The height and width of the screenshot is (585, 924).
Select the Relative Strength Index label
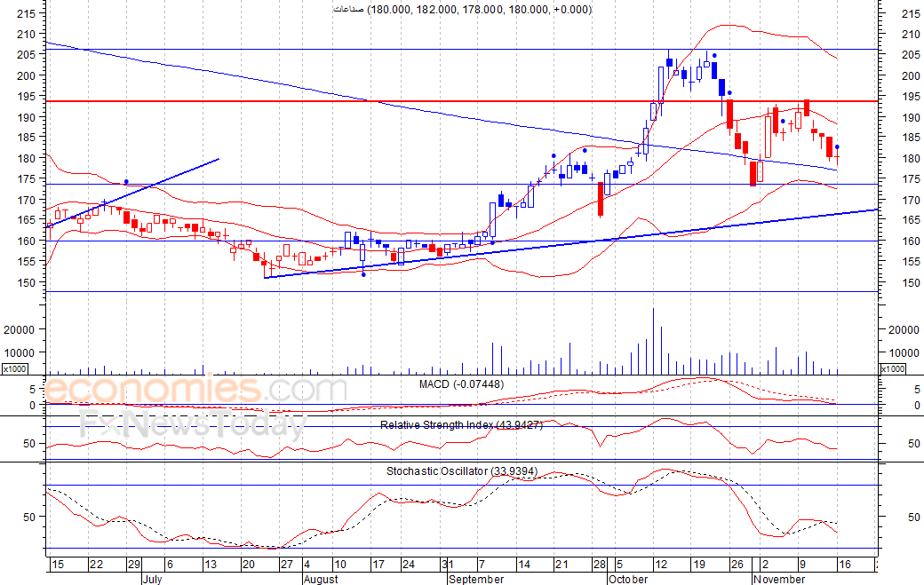point(461,425)
